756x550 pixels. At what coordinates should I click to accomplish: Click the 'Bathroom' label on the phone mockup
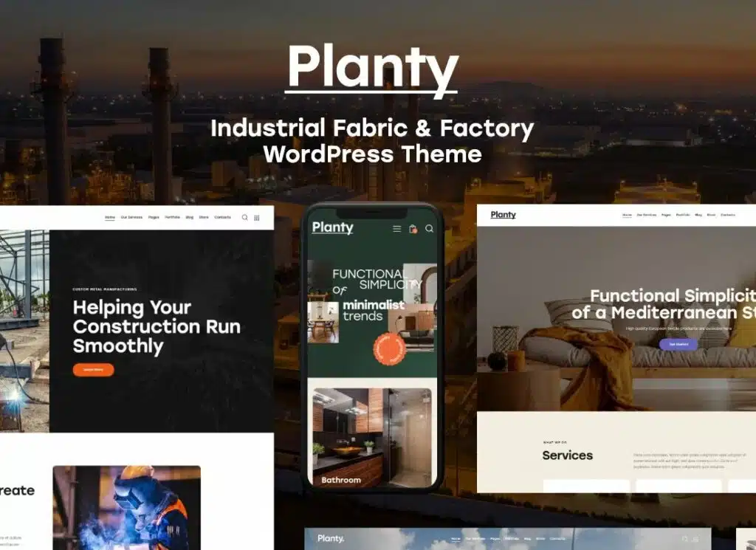[341, 480]
